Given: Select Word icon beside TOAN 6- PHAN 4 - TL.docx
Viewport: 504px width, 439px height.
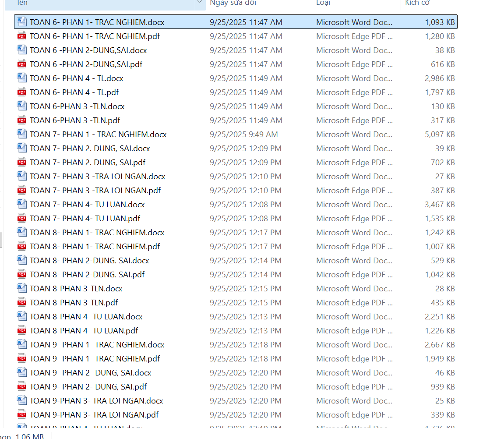Looking at the screenshot, I should [x=21, y=78].
